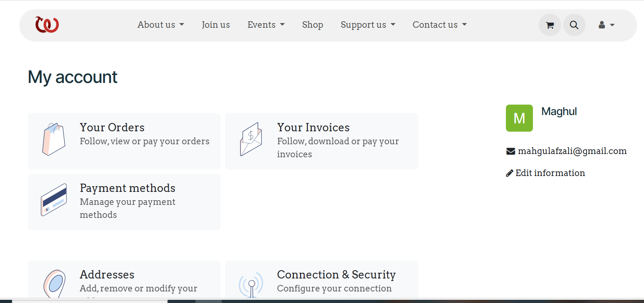
Task: Expand the Support us dropdown
Action: pyautogui.click(x=368, y=25)
